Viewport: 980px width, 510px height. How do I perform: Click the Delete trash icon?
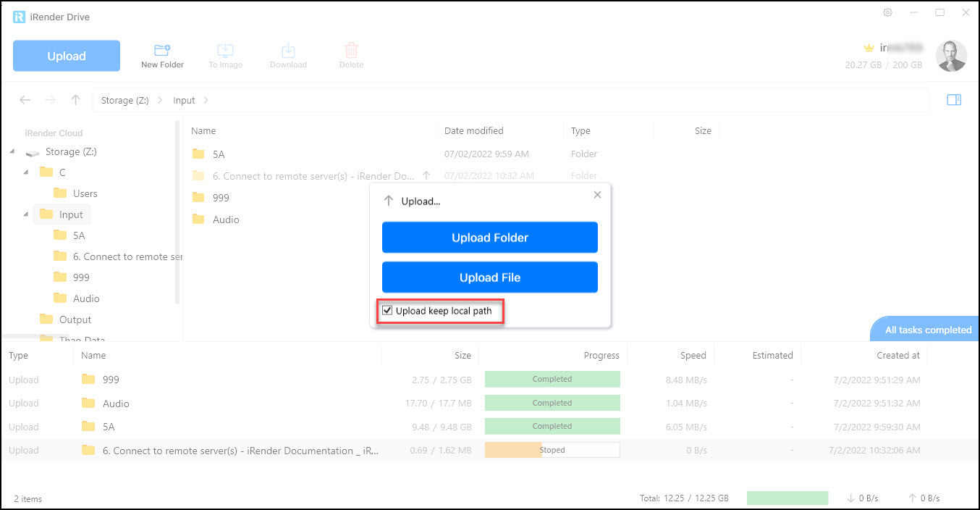click(351, 51)
